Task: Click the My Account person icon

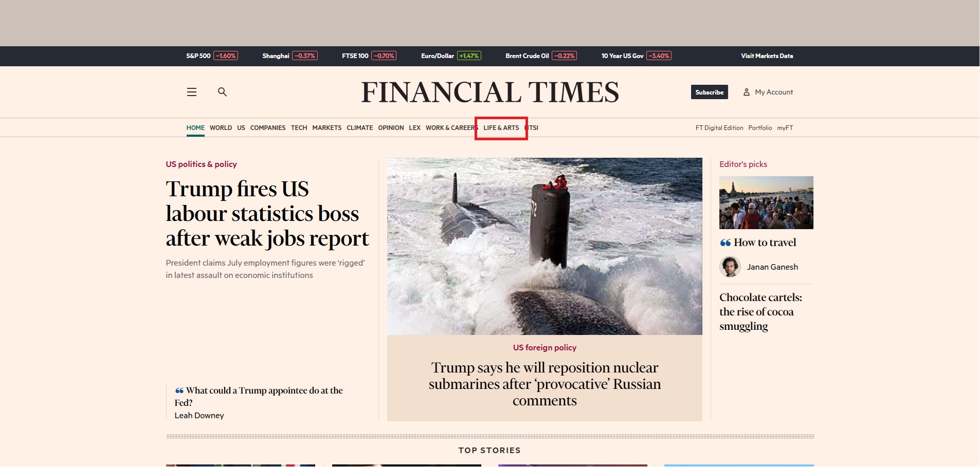Action: click(747, 92)
